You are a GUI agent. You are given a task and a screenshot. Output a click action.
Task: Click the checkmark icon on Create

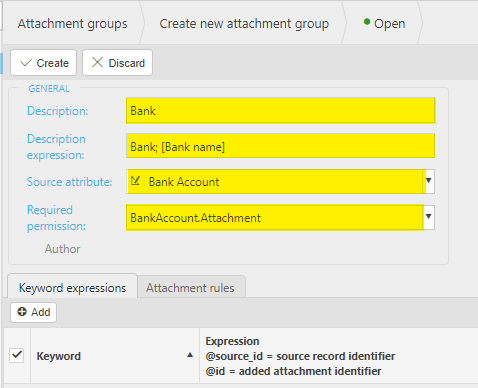click(26, 63)
